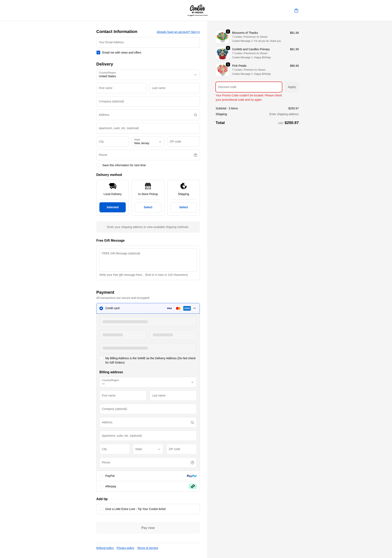Viewport: 392px width, 558px height.
Task: Click the Discount code input field
Action: pos(249,87)
